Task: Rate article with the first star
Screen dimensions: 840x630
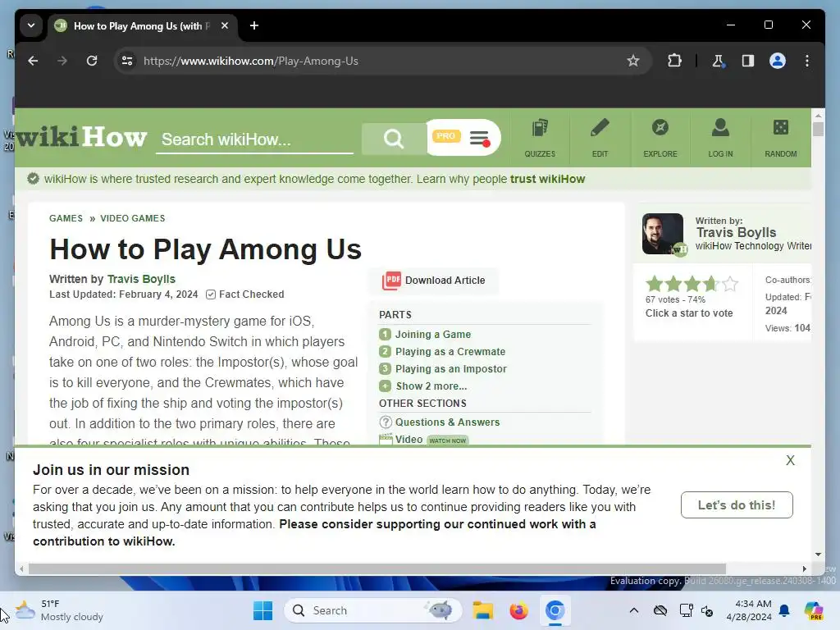Action: pos(654,283)
